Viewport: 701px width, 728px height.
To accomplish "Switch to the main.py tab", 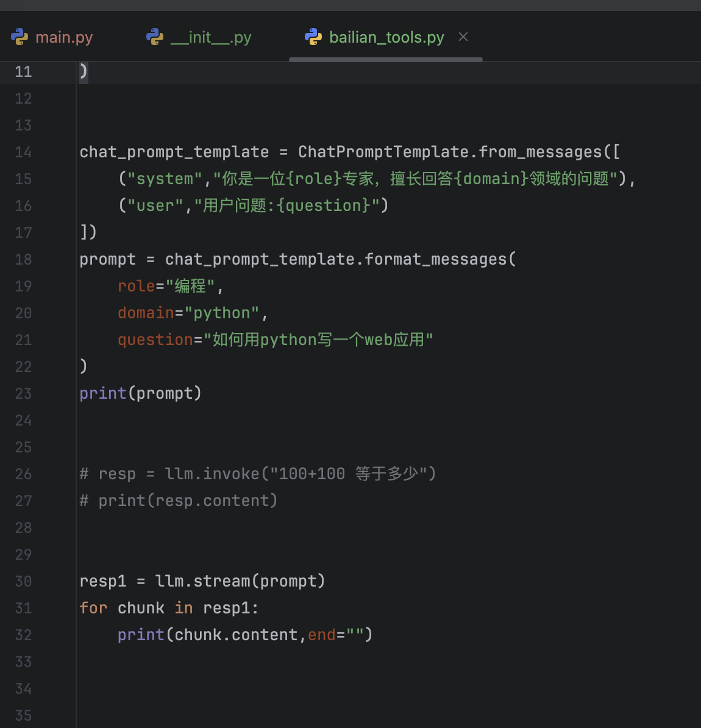I will pyautogui.click(x=63, y=38).
